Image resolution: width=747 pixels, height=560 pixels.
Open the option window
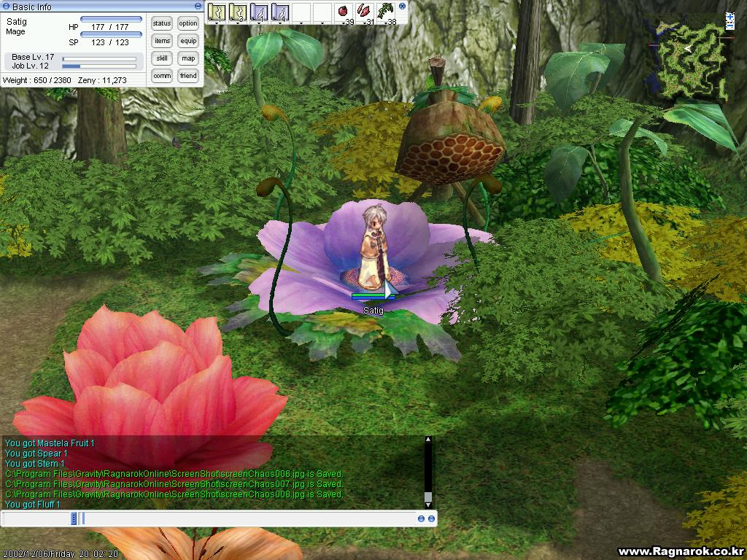click(188, 23)
